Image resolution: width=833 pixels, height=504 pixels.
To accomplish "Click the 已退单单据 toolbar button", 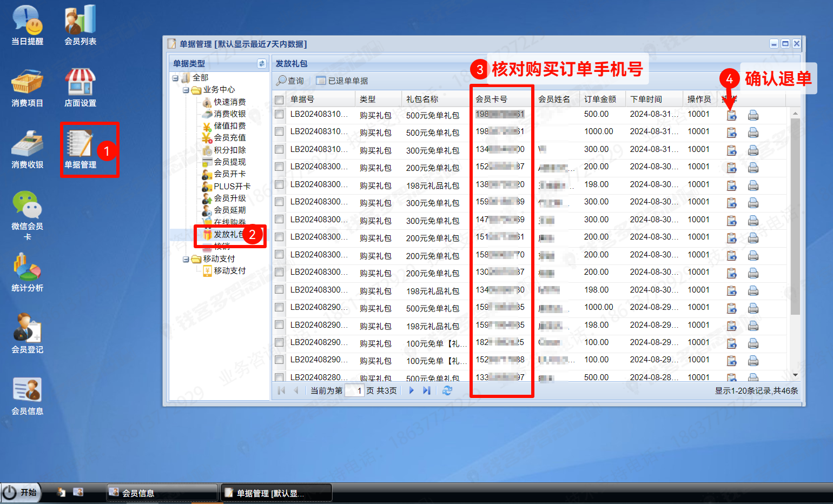I will point(342,81).
